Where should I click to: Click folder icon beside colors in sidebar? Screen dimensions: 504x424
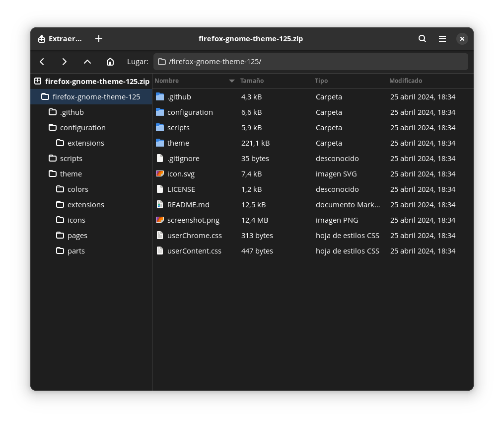(x=60, y=189)
